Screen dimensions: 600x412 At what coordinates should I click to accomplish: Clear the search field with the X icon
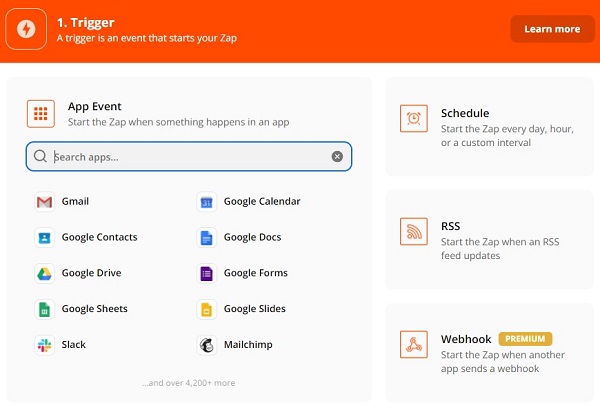(x=337, y=156)
